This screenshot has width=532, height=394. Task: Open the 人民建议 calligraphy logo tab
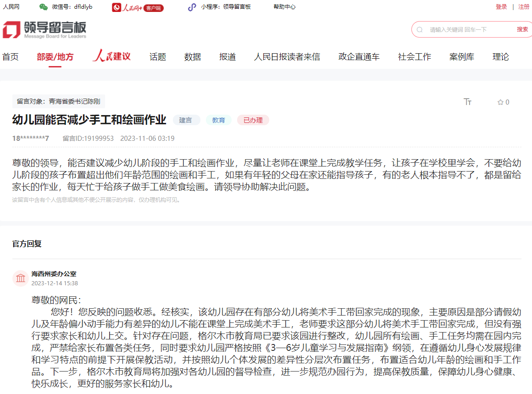click(111, 56)
